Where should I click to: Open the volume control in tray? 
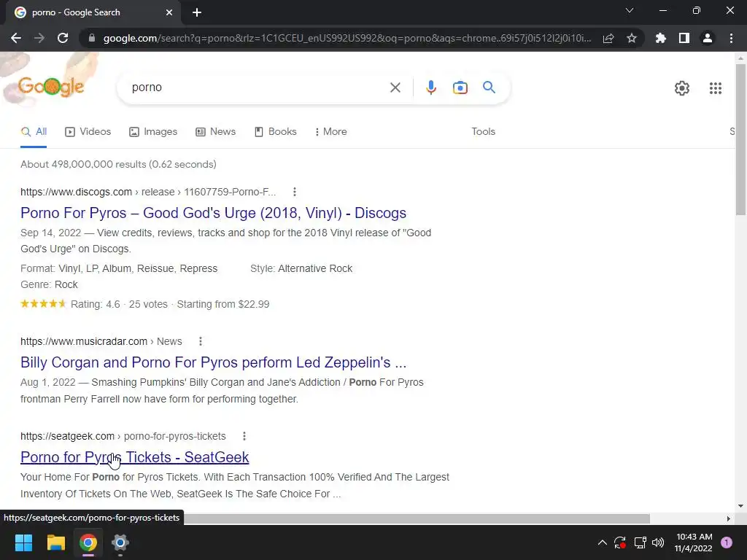point(658,542)
